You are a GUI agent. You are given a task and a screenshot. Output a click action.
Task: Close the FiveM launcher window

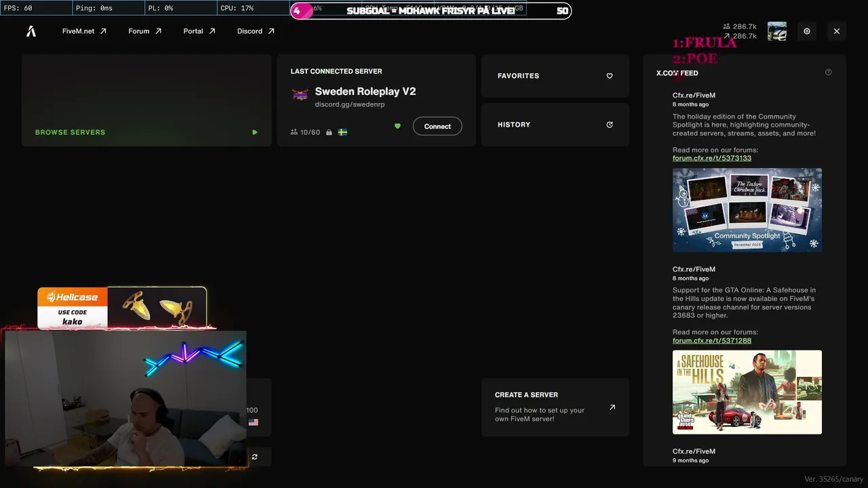(x=837, y=31)
